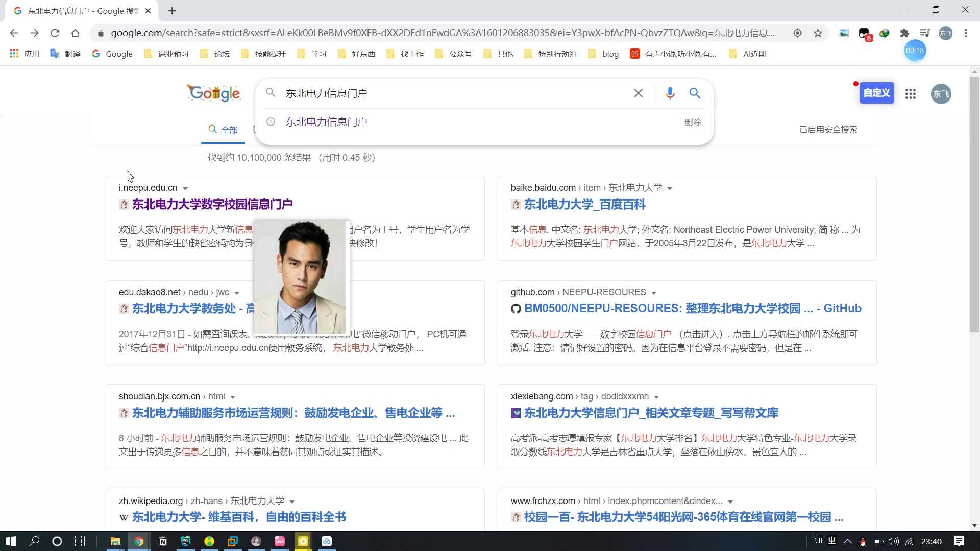
Task: Open 东北电力大学_百度百科 result
Action: click(584, 205)
